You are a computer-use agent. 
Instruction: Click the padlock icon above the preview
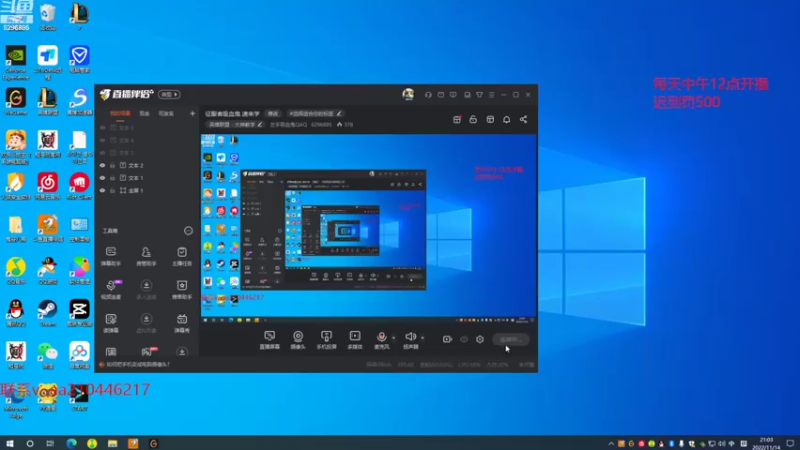click(473, 119)
